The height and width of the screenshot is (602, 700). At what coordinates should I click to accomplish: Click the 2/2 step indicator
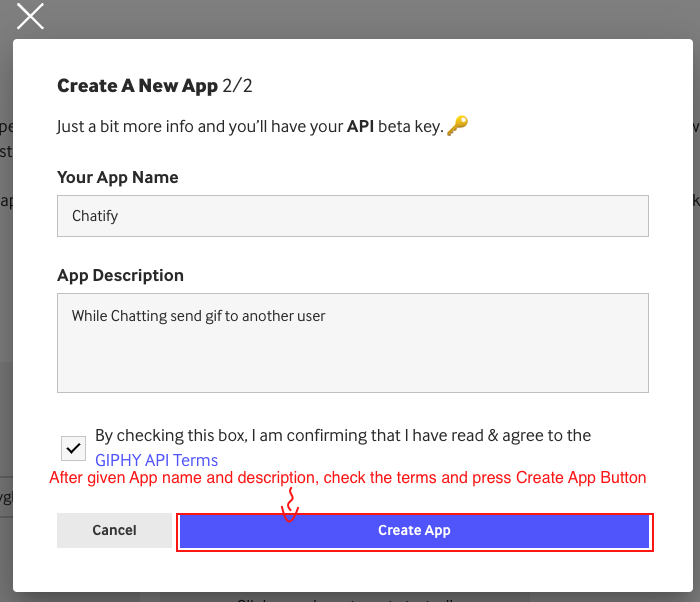pyautogui.click(x=238, y=86)
